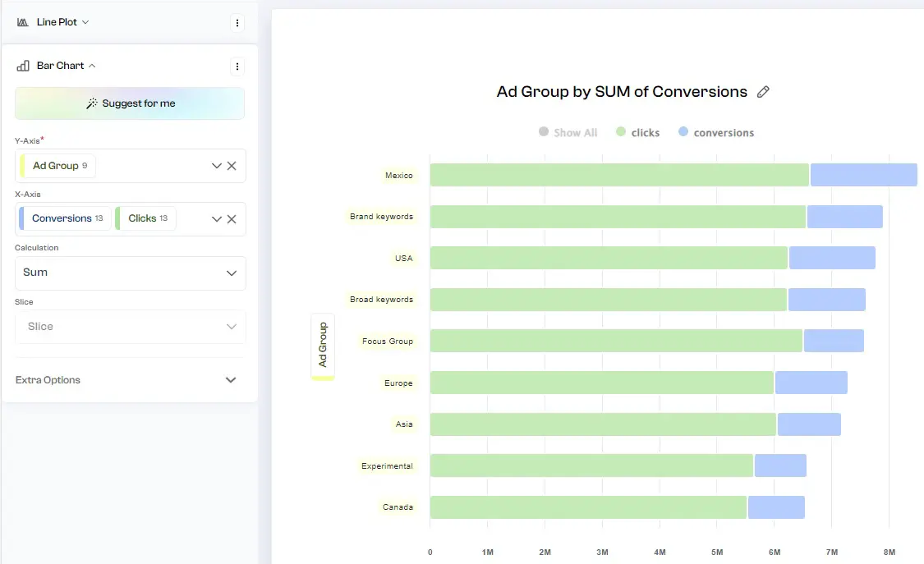The width and height of the screenshot is (924, 564).
Task: Select the Conversions 13 field chip
Action: tap(64, 218)
